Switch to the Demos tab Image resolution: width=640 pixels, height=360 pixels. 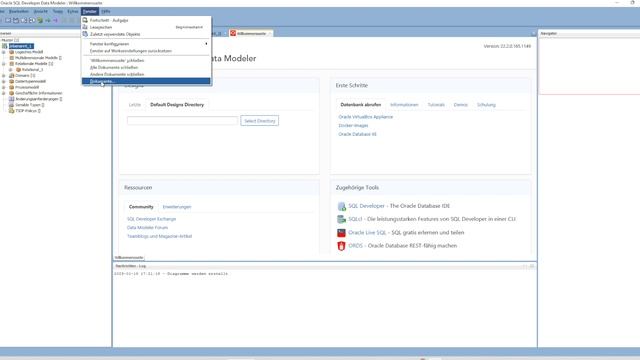(x=460, y=105)
